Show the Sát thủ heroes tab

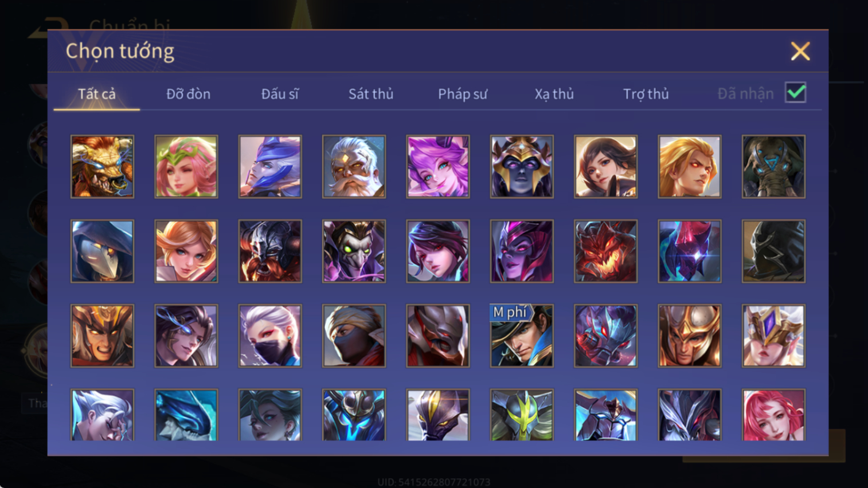[x=371, y=94]
